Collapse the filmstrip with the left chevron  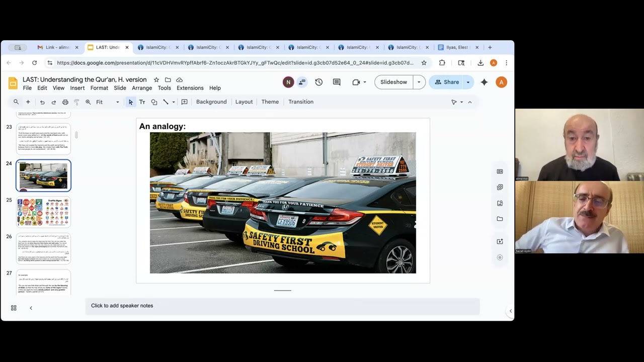tap(31, 308)
